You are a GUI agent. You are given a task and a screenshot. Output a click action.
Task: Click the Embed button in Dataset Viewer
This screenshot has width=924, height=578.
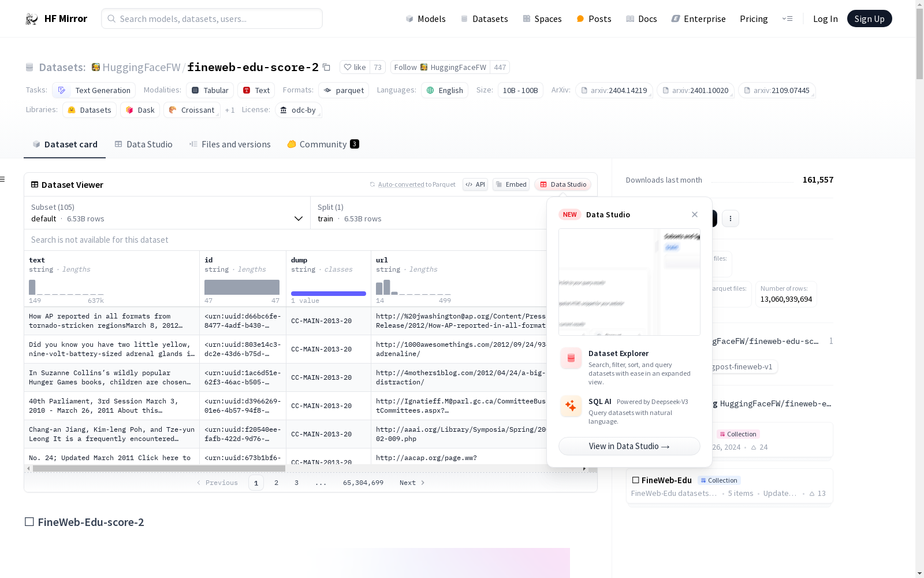(511, 184)
